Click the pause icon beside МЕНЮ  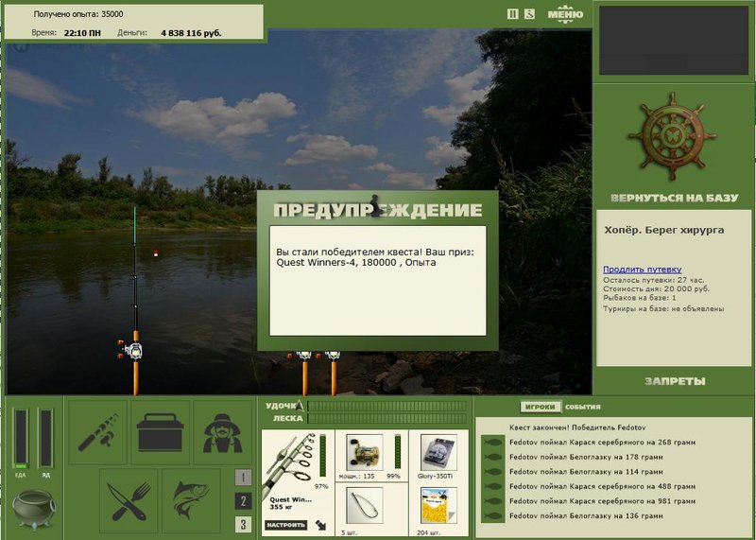512,14
